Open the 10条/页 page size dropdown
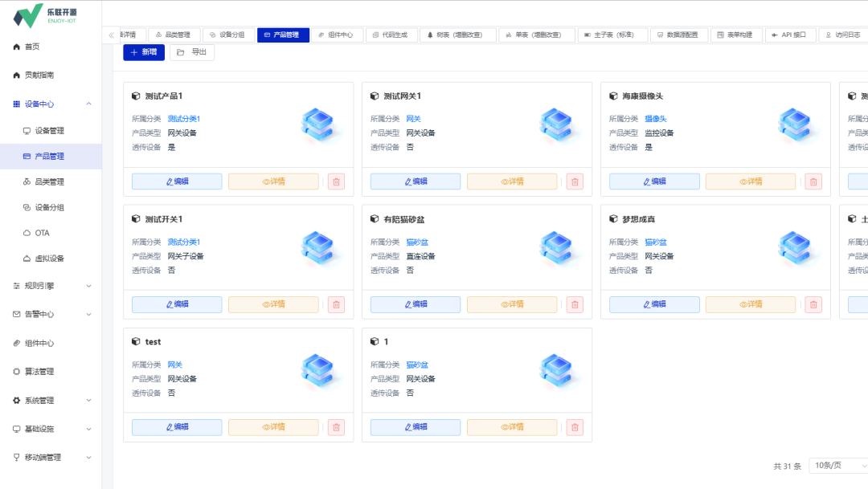Image resolution: width=868 pixels, height=489 pixels. point(837,466)
